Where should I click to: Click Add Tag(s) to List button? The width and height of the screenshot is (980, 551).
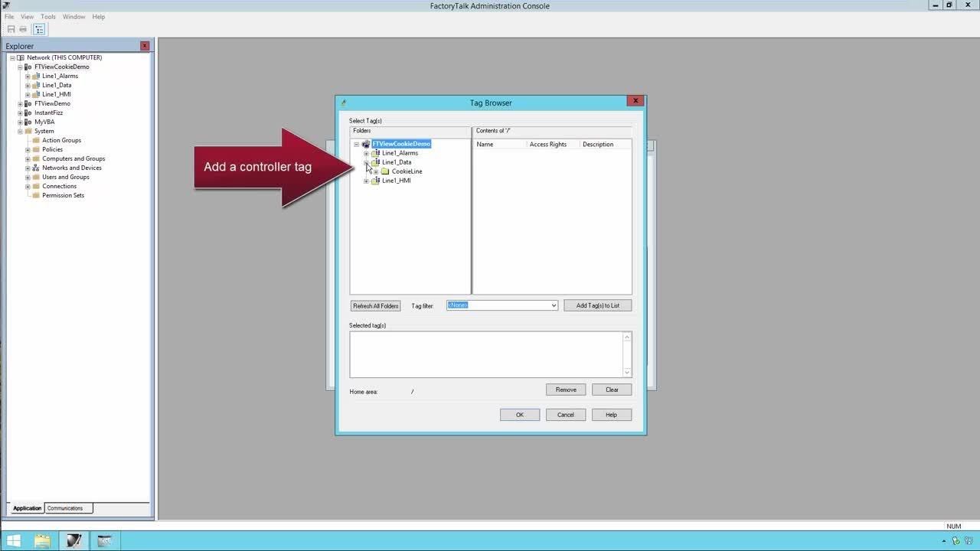pyautogui.click(x=598, y=305)
